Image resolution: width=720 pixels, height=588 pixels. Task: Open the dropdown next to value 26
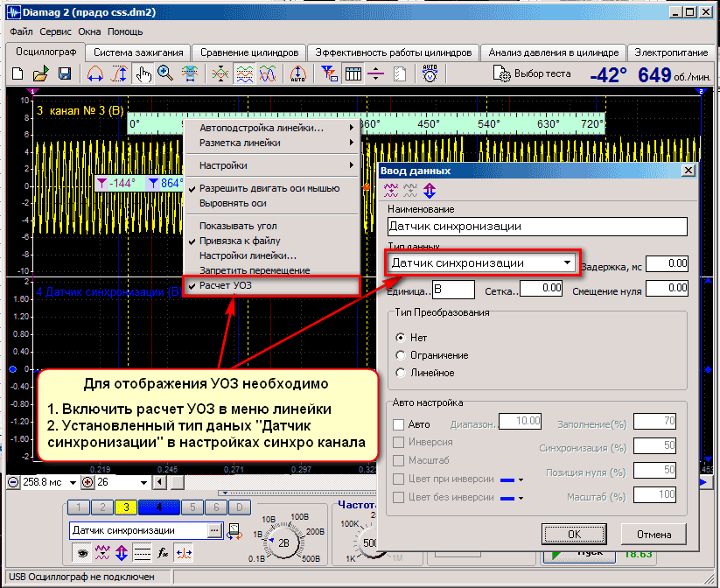(143, 482)
